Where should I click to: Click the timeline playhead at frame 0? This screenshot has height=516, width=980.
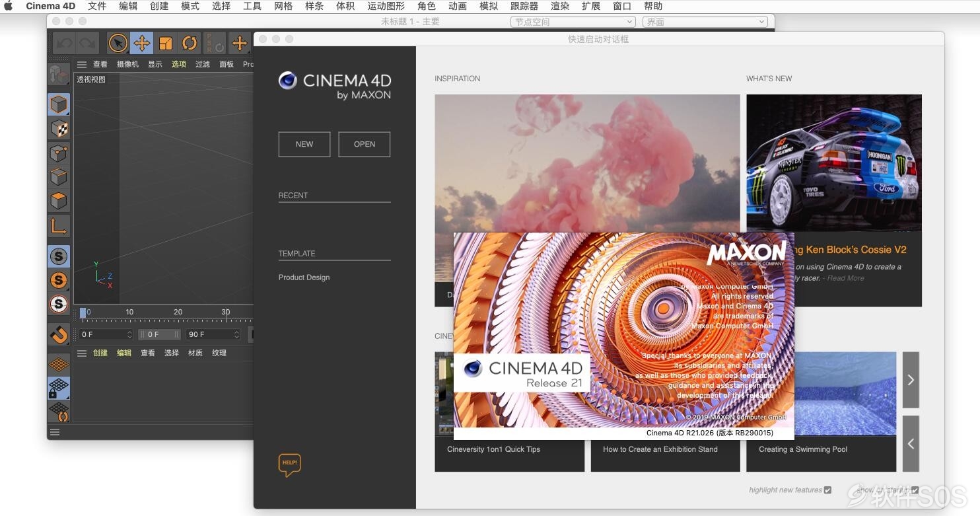point(83,313)
